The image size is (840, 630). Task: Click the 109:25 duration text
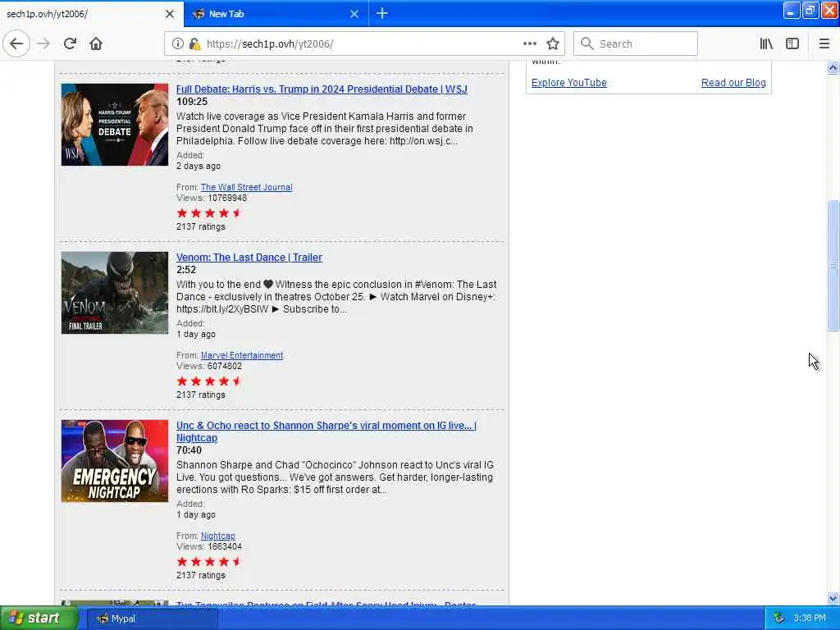coord(192,102)
